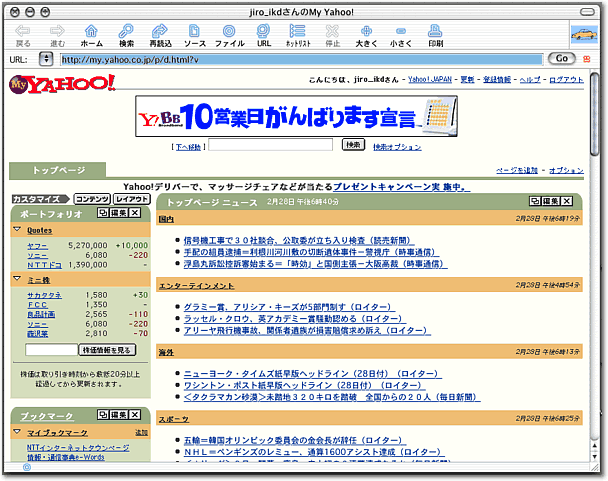The width and height of the screenshot is (608, 481).
Task: Collapse the マイブックマーク section triangle
Action: click(x=17, y=431)
